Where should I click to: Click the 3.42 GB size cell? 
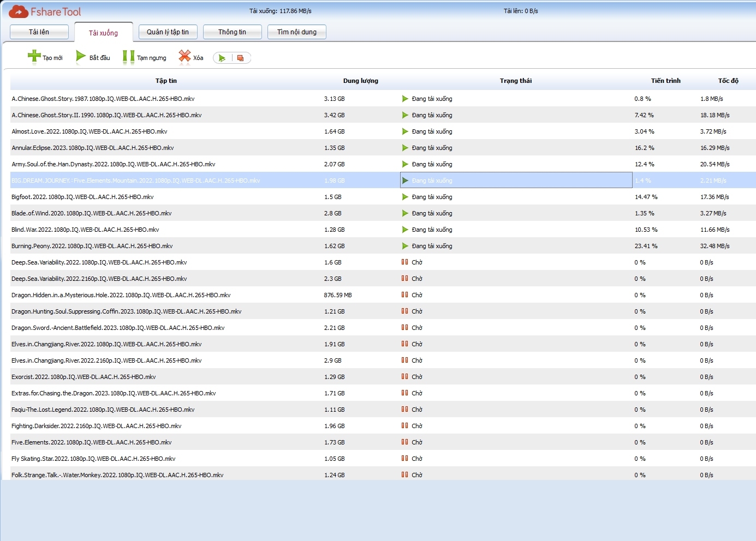point(334,115)
